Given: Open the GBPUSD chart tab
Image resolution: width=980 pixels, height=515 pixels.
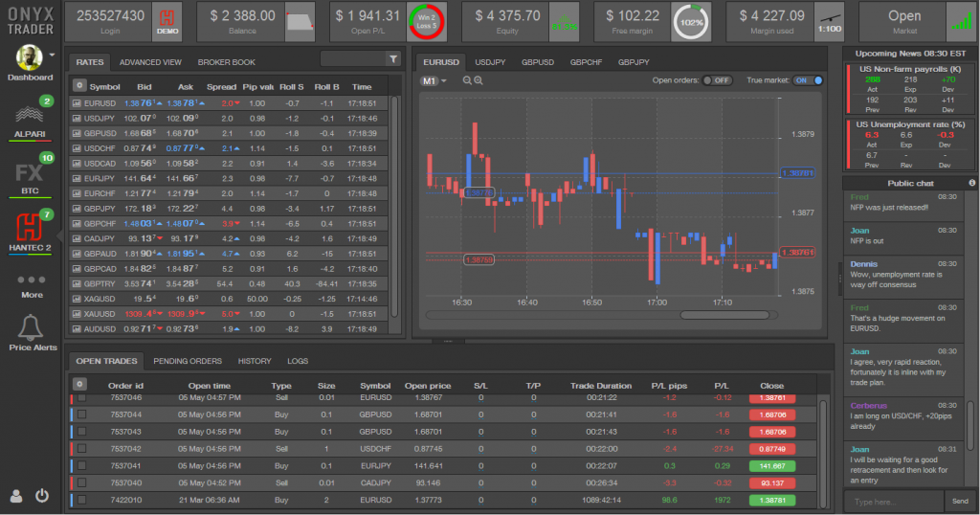Looking at the screenshot, I should click(x=537, y=61).
